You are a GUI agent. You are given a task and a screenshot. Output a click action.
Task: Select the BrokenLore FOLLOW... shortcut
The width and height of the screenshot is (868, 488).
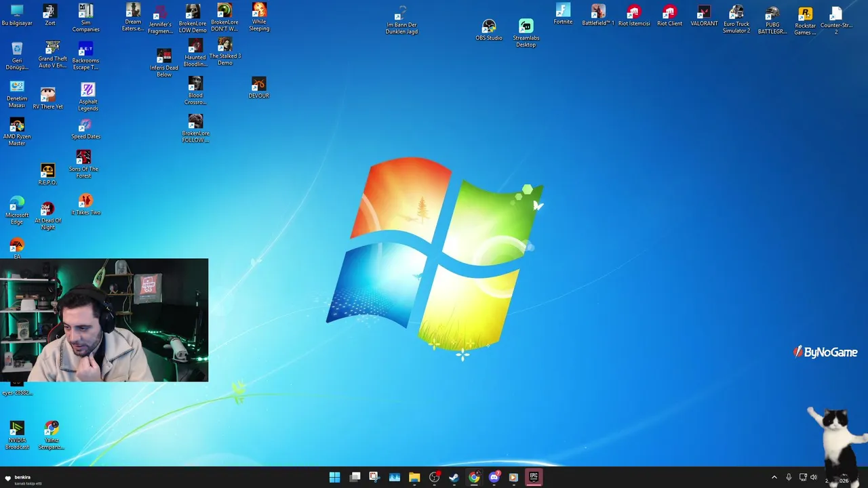click(x=195, y=128)
